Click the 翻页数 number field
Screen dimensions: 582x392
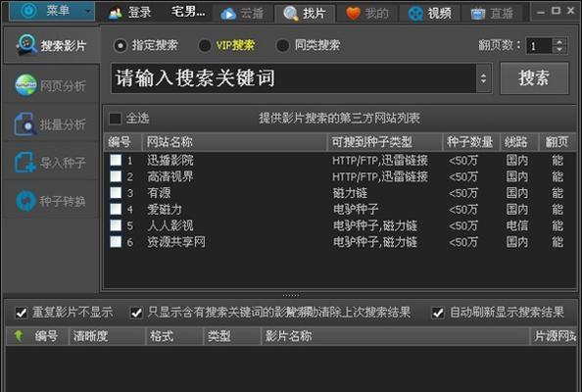pos(539,46)
